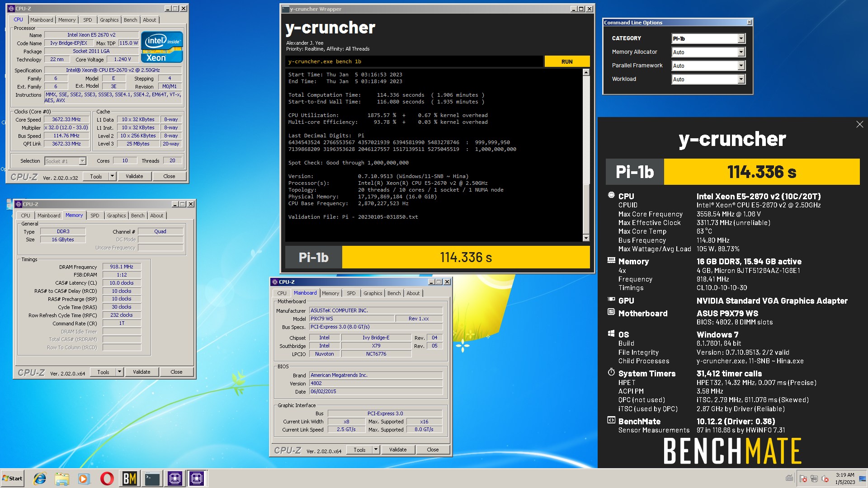Click the BIOS Version field 4802

point(376,383)
